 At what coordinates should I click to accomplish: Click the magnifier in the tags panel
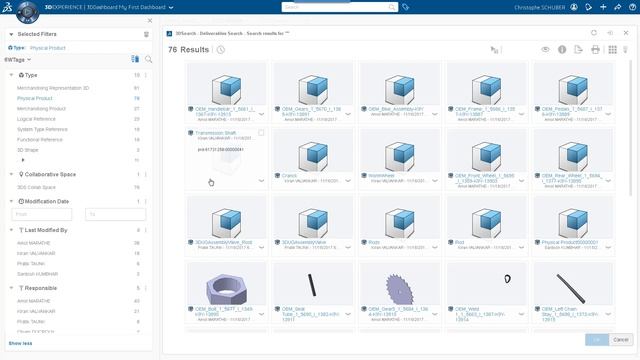coord(149,60)
